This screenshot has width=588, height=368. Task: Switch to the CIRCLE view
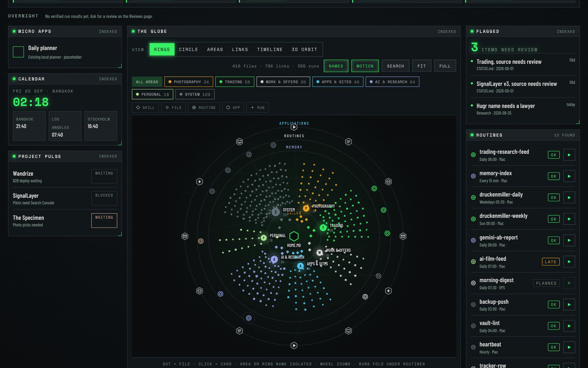click(188, 49)
